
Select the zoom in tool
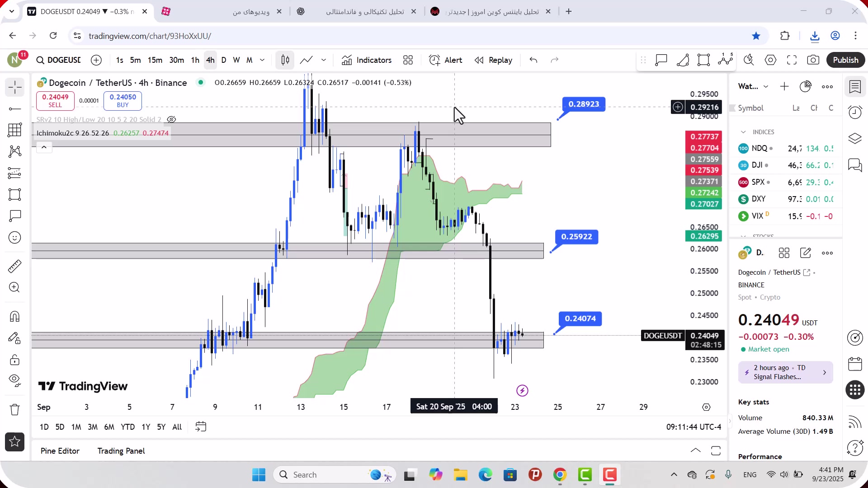pos(15,287)
